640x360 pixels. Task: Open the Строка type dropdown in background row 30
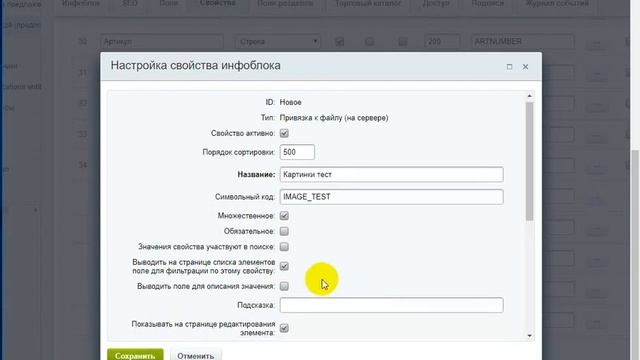[278, 42]
